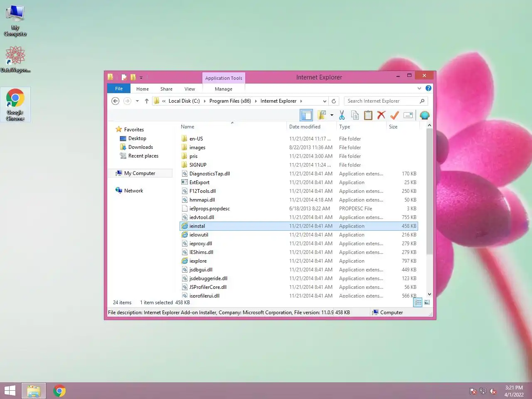
Task: Click the folder options toolbar icon
Action: pos(322,115)
